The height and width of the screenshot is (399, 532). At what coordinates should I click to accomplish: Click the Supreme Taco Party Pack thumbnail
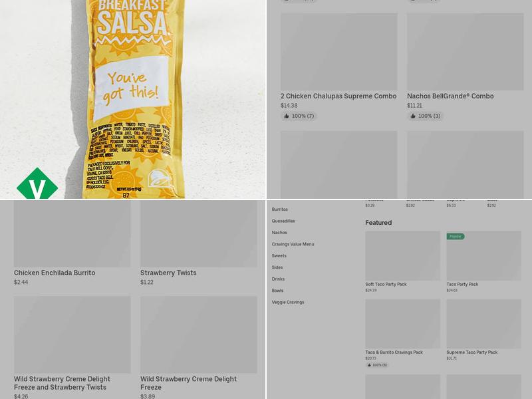coord(484,324)
